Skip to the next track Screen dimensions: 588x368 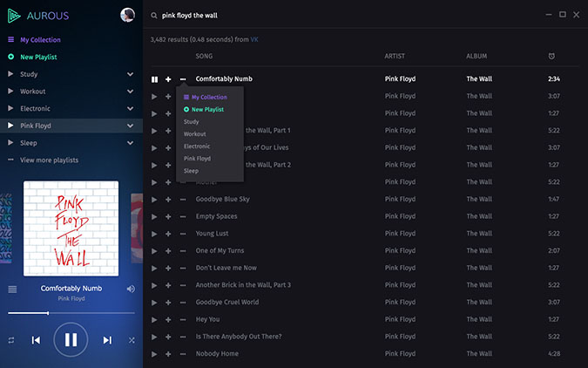pos(107,340)
